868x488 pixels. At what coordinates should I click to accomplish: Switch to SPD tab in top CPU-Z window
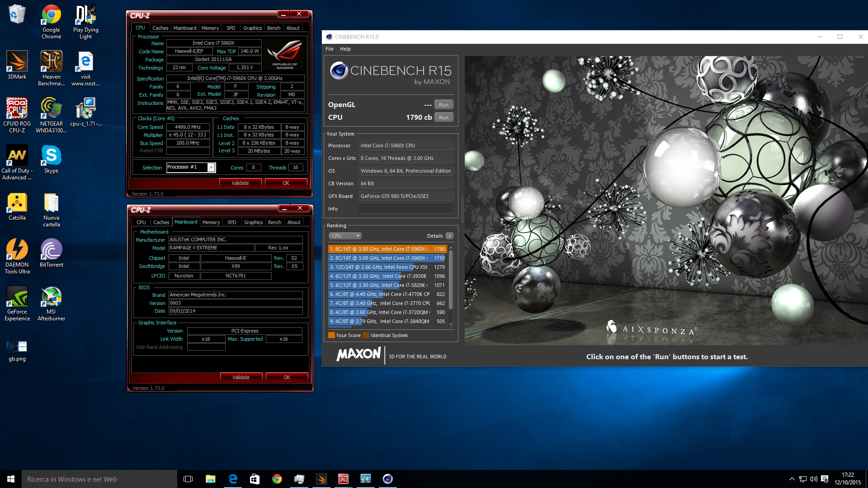(x=231, y=28)
